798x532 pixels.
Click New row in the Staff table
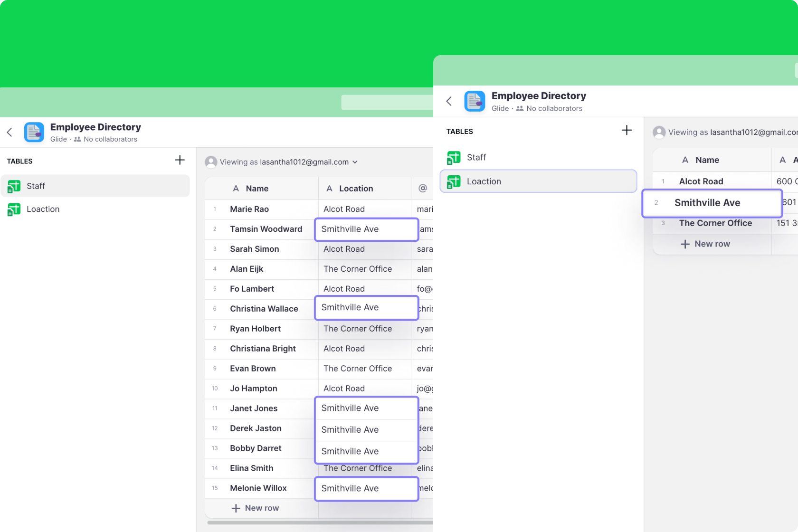tap(256, 508)
